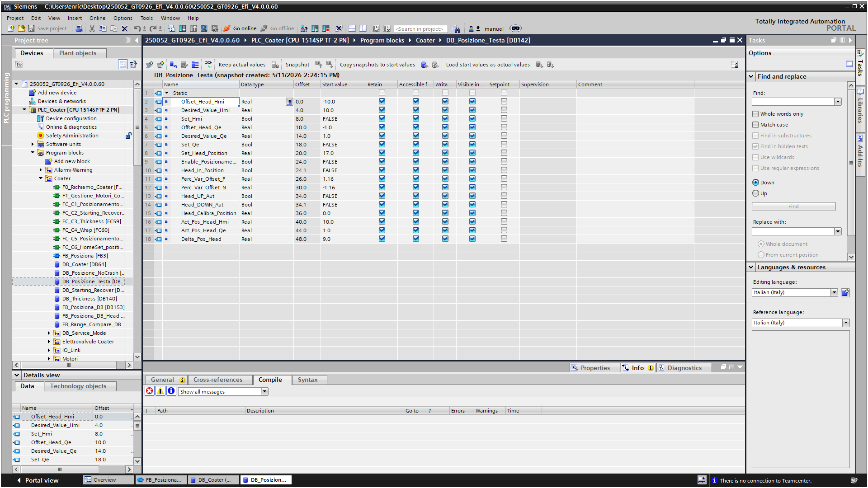This screenshot has height=488, width=868.
Task: Collapse PLC_Coater tree node
Action: (24, 110)
